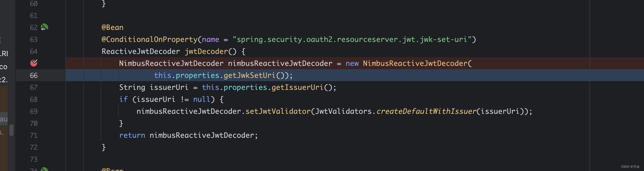Click the Spring bean gutter icon on line 62

[x=44, y=27]
